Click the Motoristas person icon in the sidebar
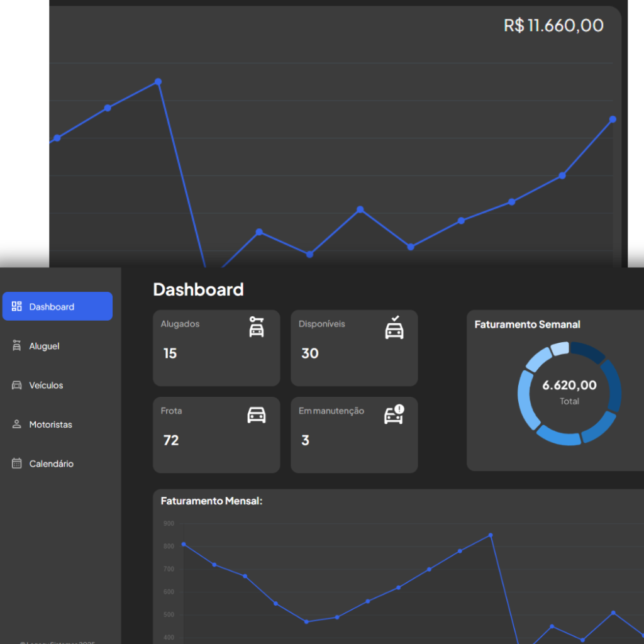Viewport: 644px width, 644px height. click(16, 425)
